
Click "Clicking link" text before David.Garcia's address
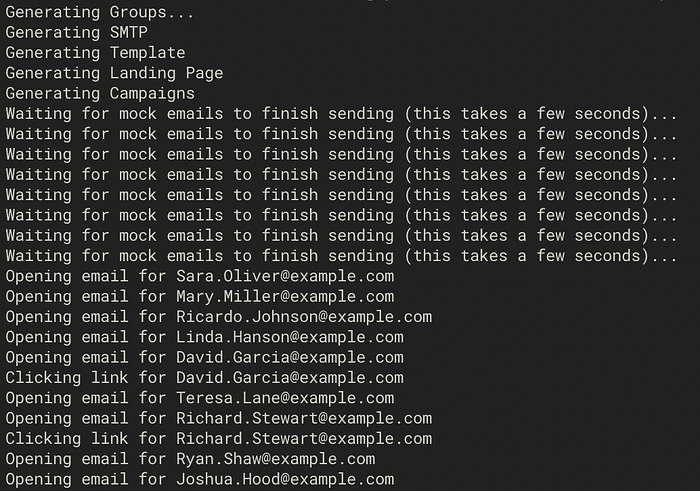(x=66, y=378)
